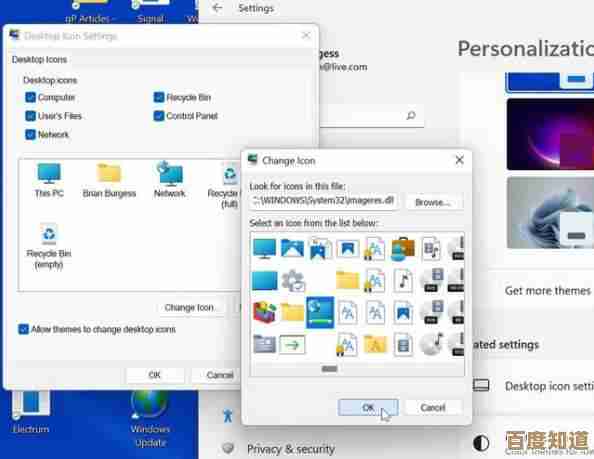Click the horizontal scrollbar thumb under icon list

click(x=329, y=368)
